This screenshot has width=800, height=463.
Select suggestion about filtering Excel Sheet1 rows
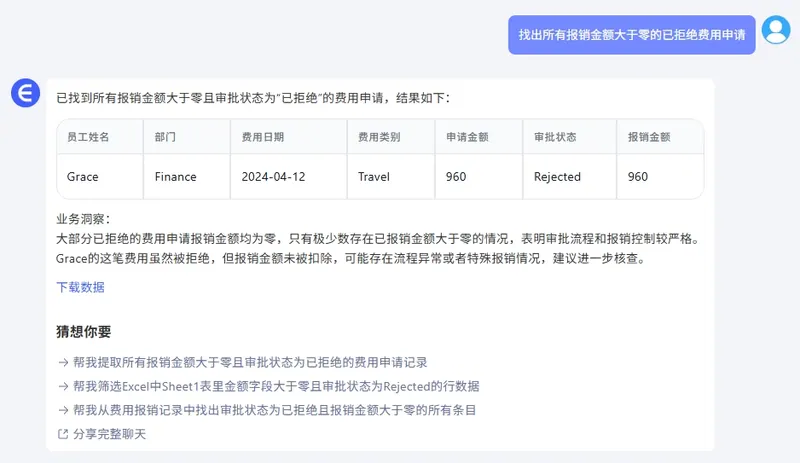pyautogui.click(x=268, y=386)
